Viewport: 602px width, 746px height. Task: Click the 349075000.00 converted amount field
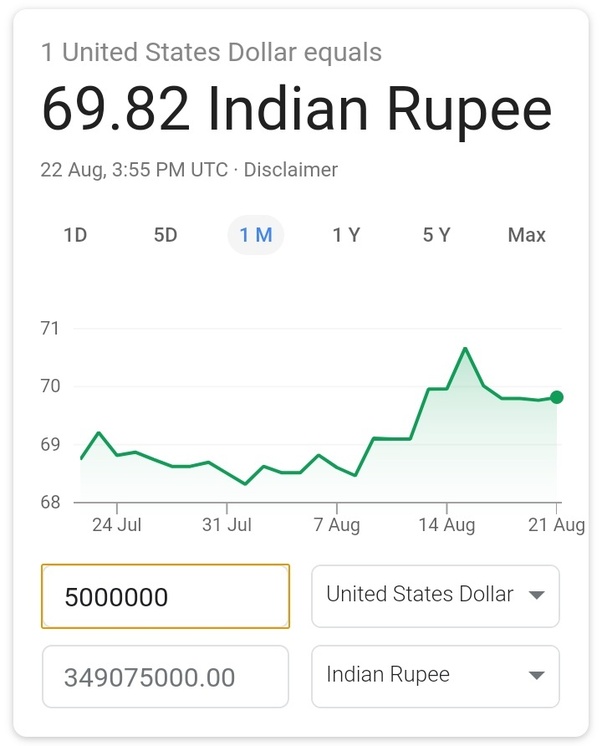click(165, 677)
